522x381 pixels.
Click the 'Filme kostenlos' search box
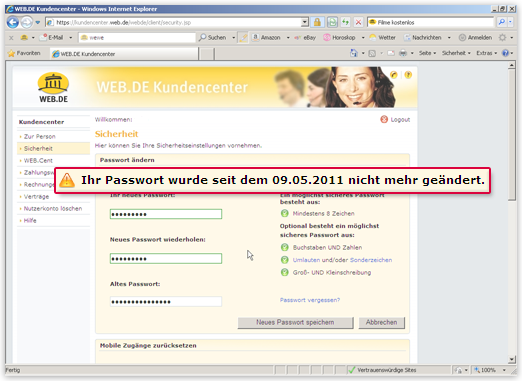[430, 22]
